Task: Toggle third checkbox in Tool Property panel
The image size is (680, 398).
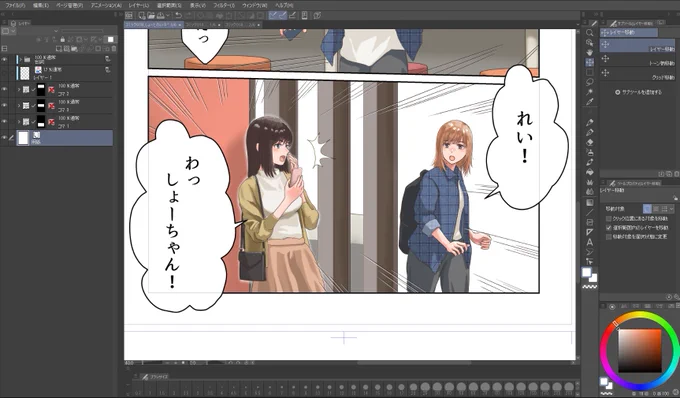Action: [609, 237]
